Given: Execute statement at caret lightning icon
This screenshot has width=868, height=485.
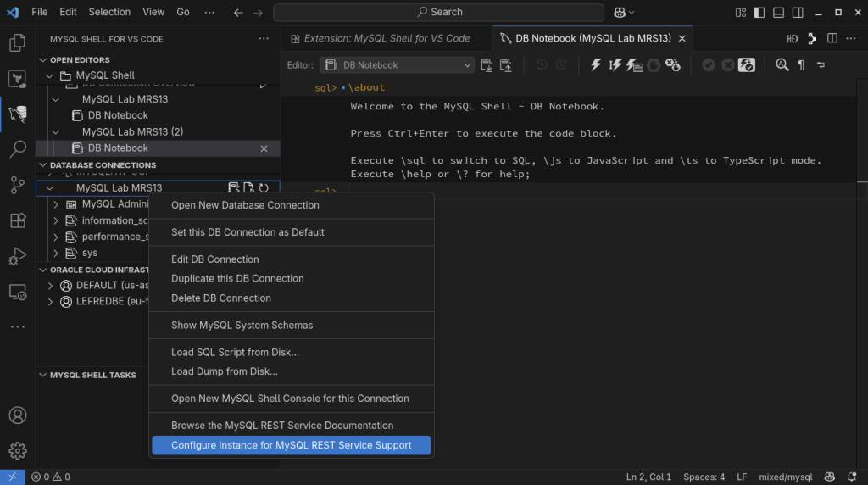Looking at the screenshot, I should 615,64.
